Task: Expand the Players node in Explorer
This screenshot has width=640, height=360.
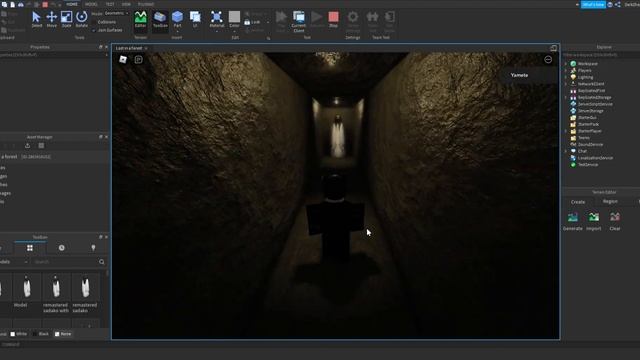Action: [566, 71]
